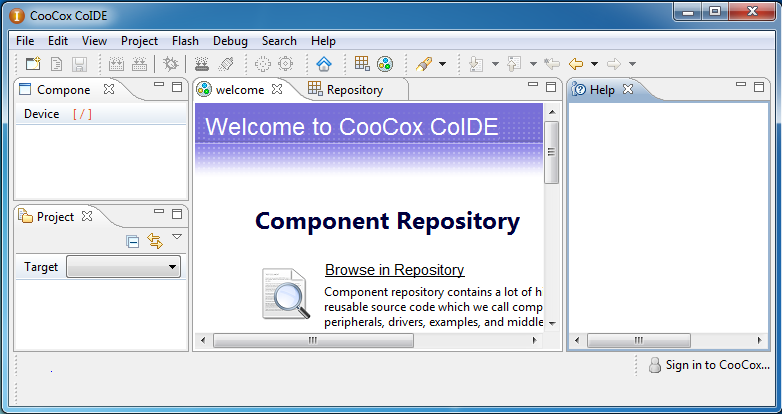Click the Next Annotation toolbar icon

pyautogui.click(x=476, y=64)
